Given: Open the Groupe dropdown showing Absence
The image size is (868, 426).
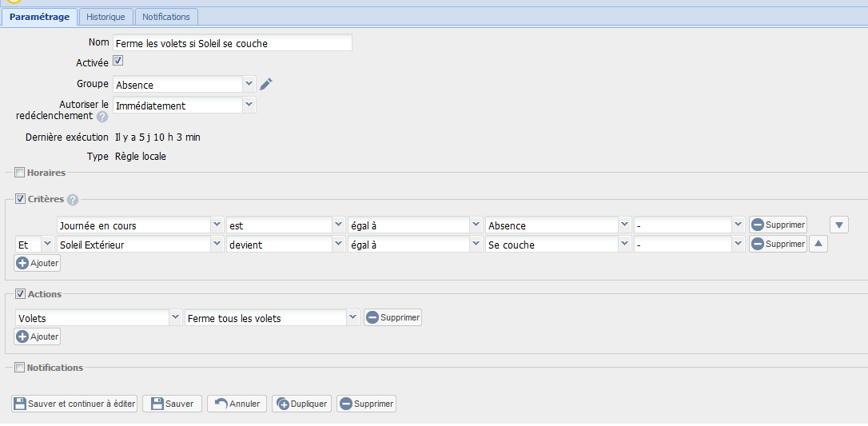Looking at the screenshot, I should pyautogui.click(x=184, y=84).
